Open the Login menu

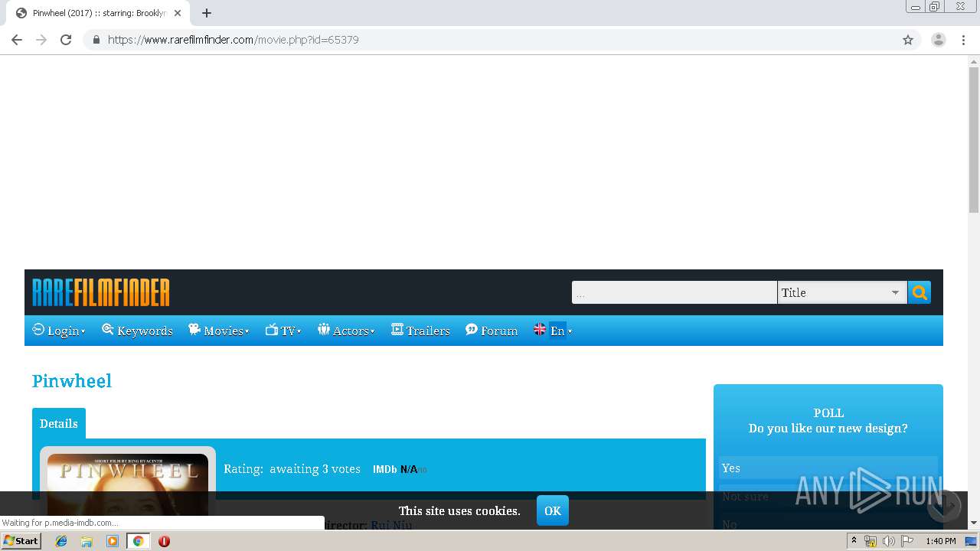coord(59,331)
